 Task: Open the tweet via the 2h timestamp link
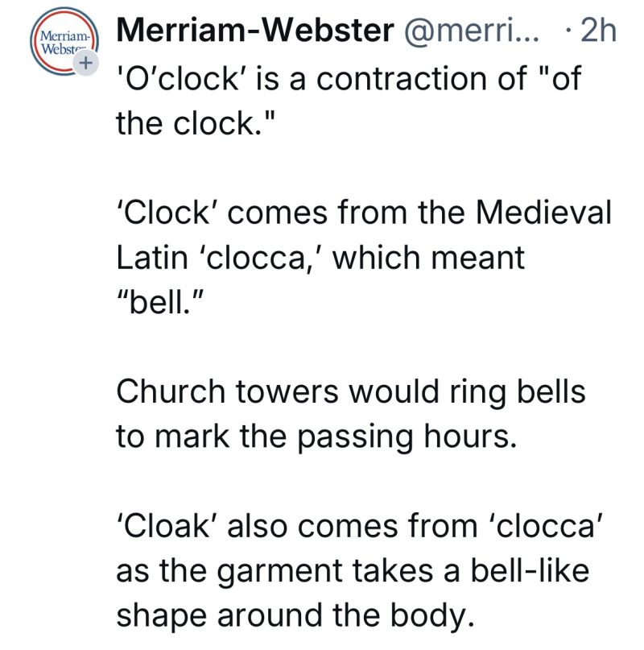[597, 31]
